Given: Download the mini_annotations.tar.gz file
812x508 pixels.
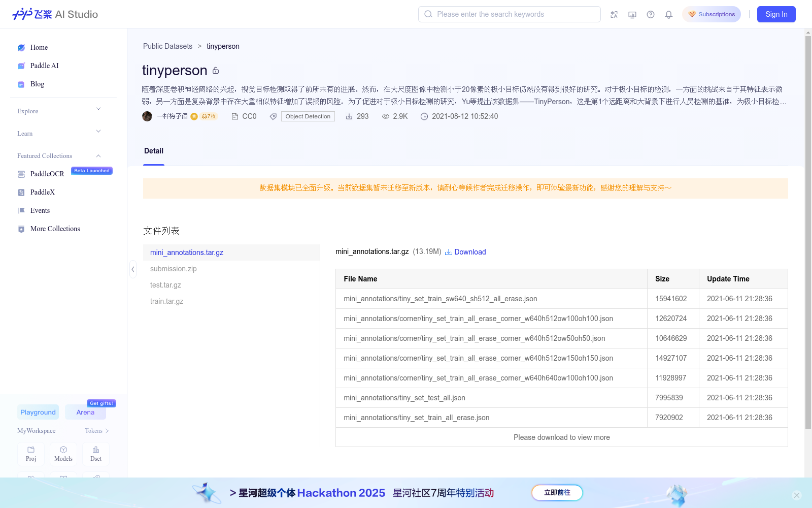Looking at the screenshot, I should point(465,252).
